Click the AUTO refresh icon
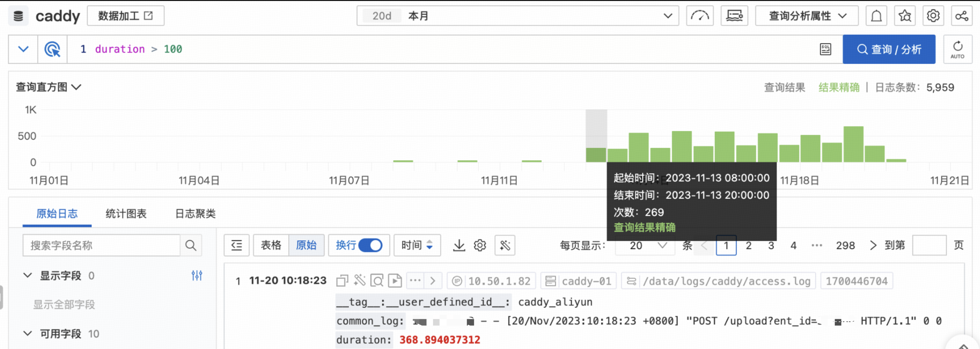 [x=958, y=49]
